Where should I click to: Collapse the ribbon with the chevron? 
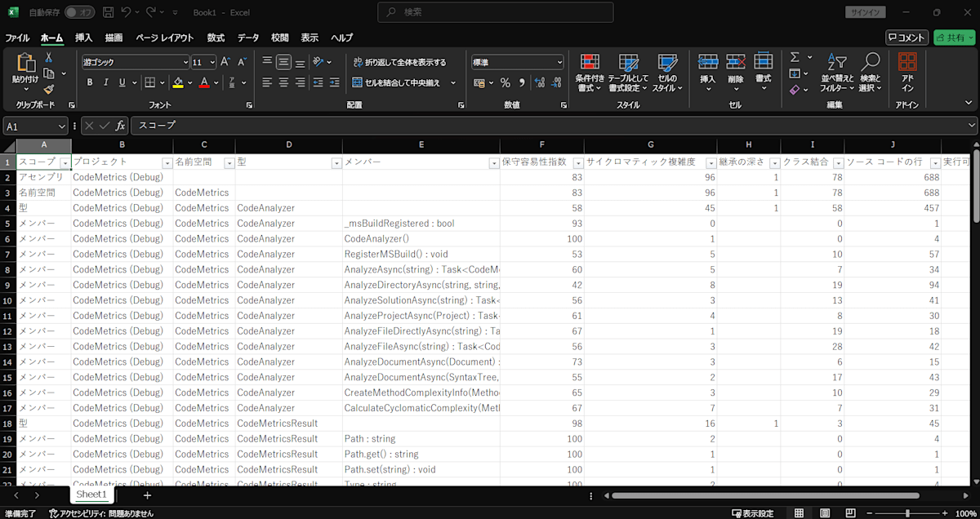970,104
